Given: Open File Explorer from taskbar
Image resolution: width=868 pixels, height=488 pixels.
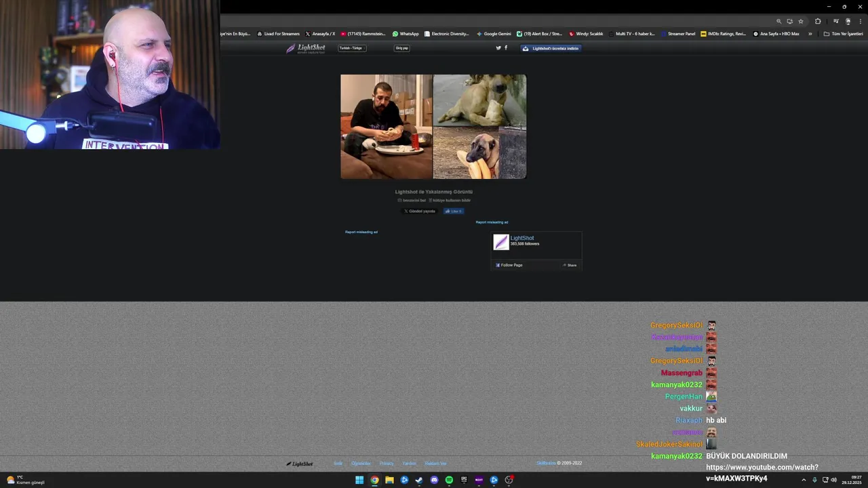Looking at the screenshot, I should [x=389, y=480].
